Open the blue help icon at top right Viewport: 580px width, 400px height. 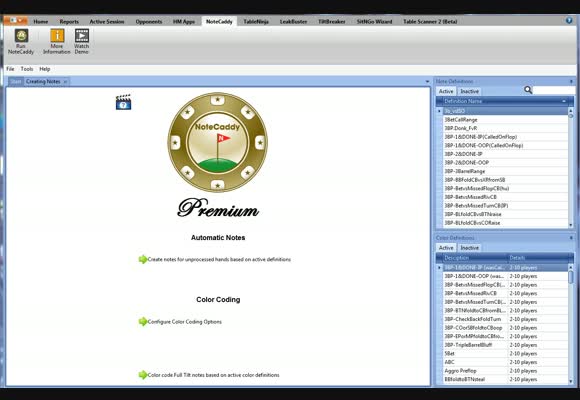pos(569,21)
